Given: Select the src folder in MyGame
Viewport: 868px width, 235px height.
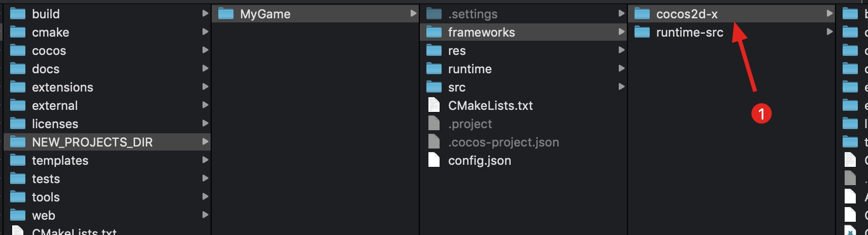Looking at the screenshot, I should tap(456, 87).
